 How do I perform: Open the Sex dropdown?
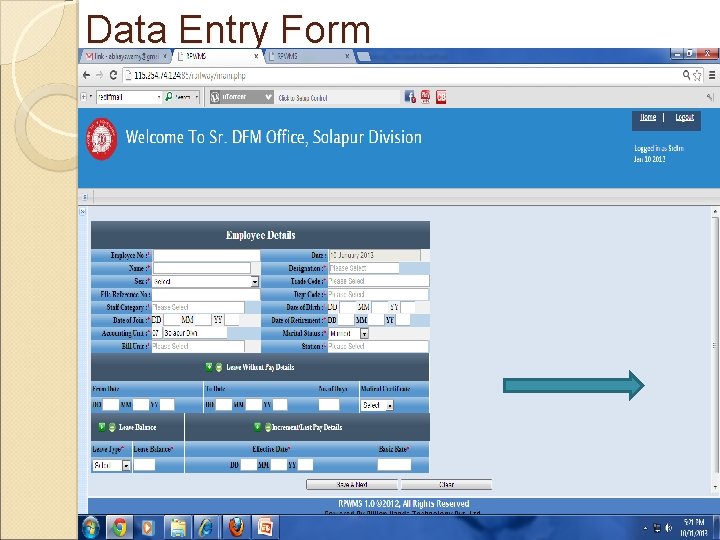(x=205, y=281)
